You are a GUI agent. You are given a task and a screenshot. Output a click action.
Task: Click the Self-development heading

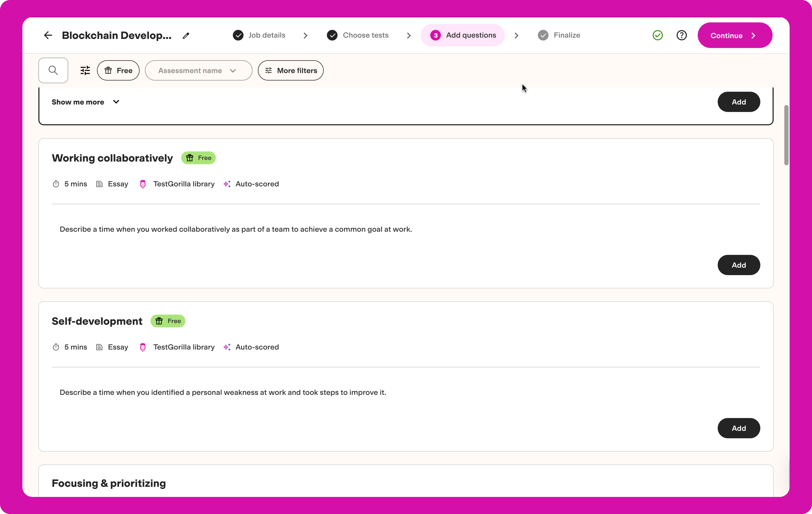tap(97, 321)
